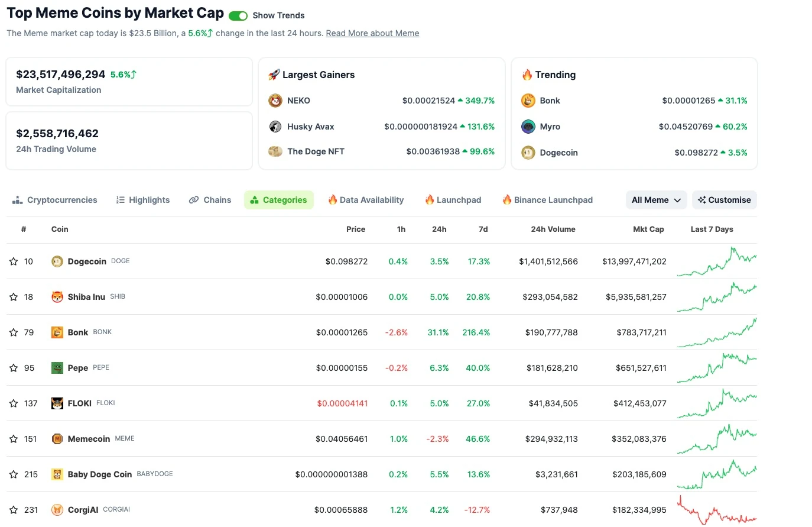The width and height of the screenshot is (812, 527).
Task: Click Bonk 7-day sparkline chart
Action: point(717,332)
